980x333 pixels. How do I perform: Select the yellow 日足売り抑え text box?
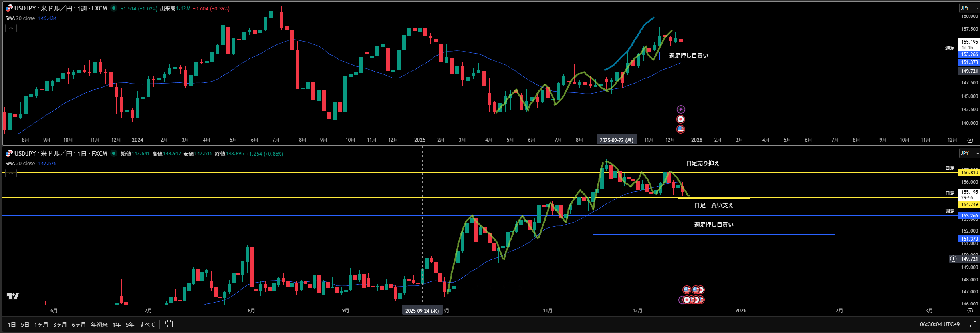702,163
